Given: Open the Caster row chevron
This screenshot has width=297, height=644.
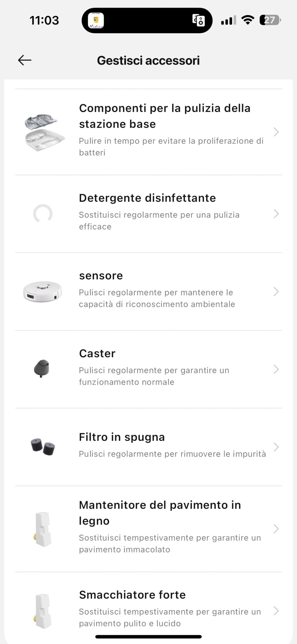Looking at the screenshot, I should 276,369.
